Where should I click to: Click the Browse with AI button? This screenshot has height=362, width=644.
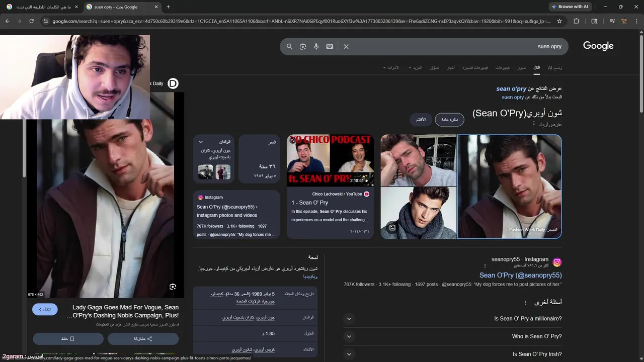click(x=570, y=7)
